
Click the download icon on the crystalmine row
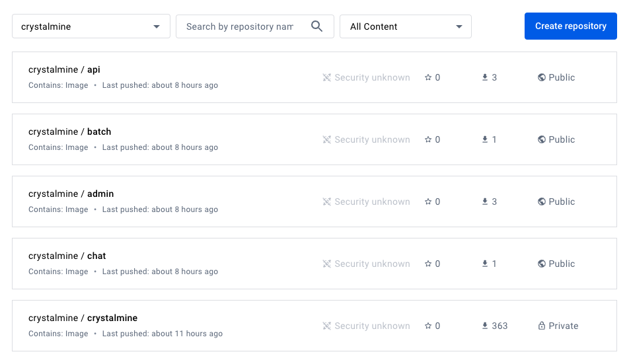pyautogui.click(x=485, y=326)
